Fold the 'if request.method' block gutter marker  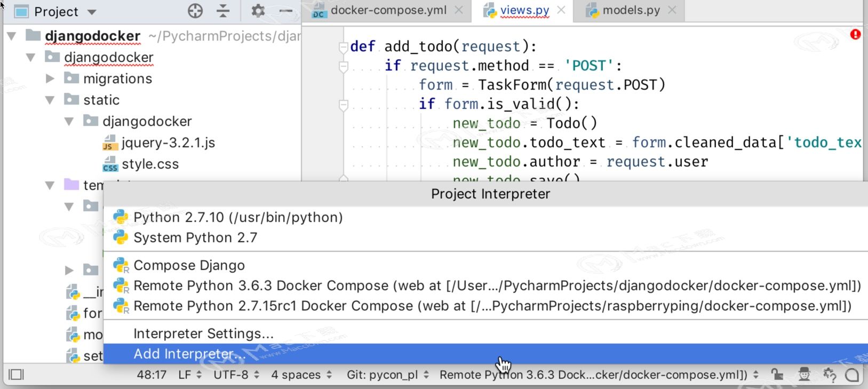click(x=343, y=67)
